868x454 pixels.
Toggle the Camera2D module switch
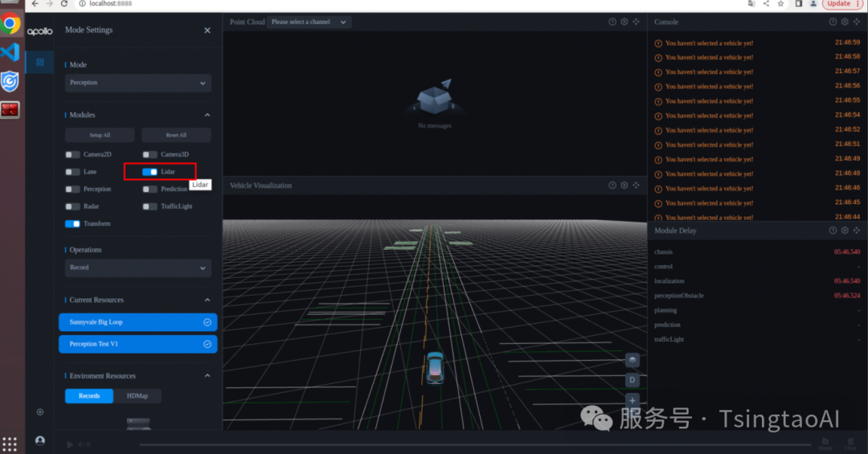[72, 154]
